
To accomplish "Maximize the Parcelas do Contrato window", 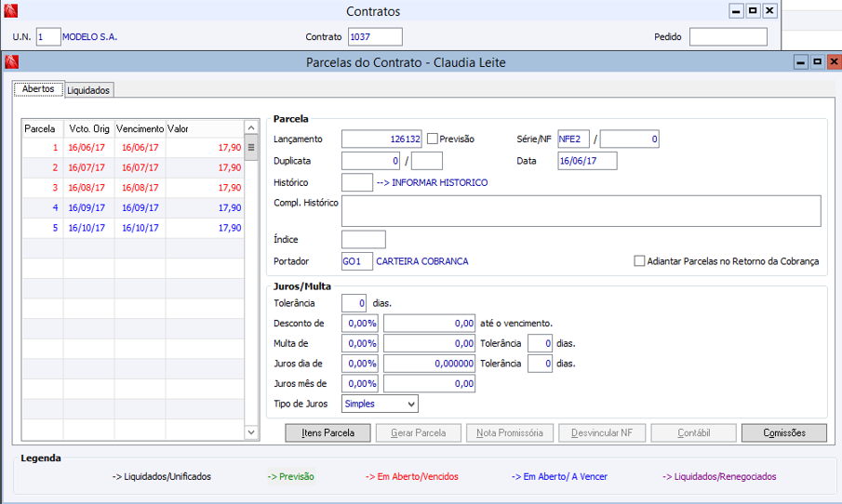I will [817, 62].
